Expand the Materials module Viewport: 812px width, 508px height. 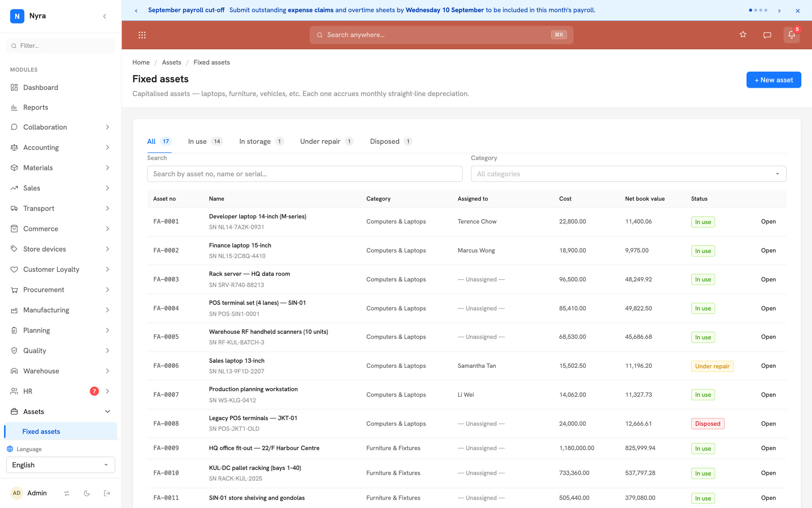point(61,168)
